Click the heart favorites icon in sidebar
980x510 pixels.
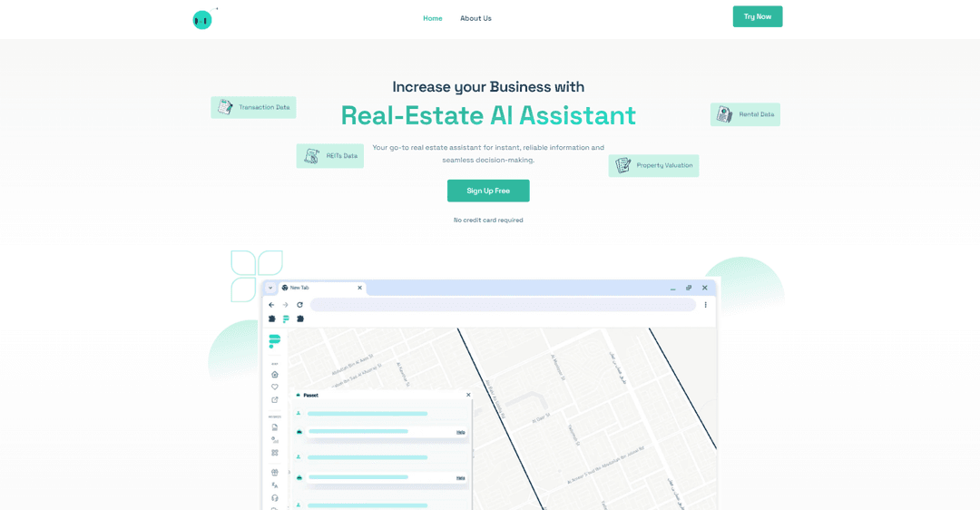click(x=274, y=387)
